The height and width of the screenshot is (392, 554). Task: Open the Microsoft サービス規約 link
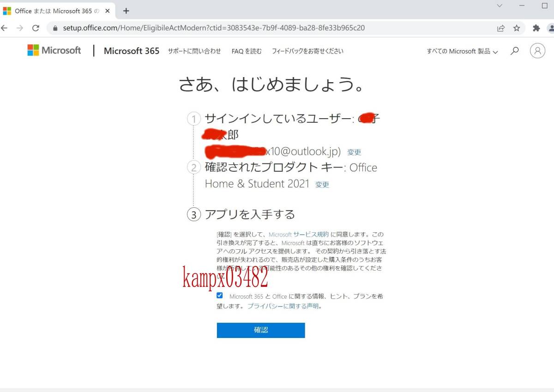[299, 235]
